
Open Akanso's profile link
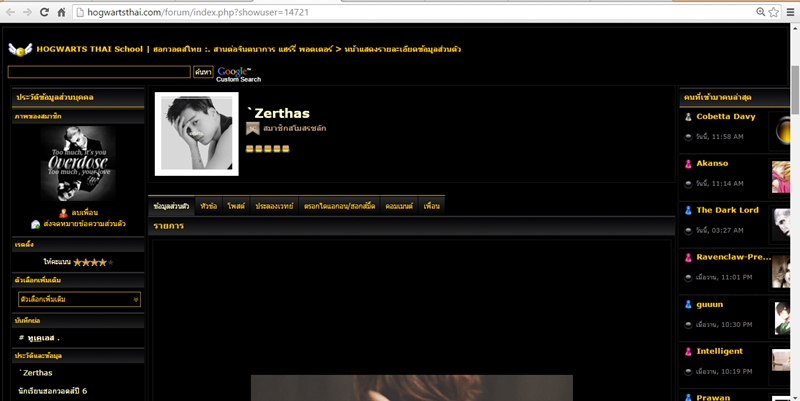point(712,164)
